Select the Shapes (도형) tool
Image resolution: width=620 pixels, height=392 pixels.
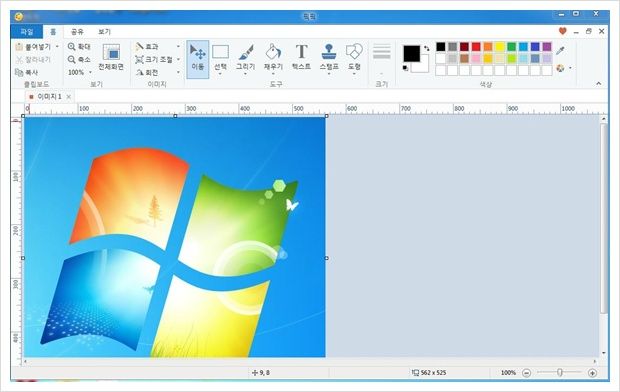pos(354,58)
